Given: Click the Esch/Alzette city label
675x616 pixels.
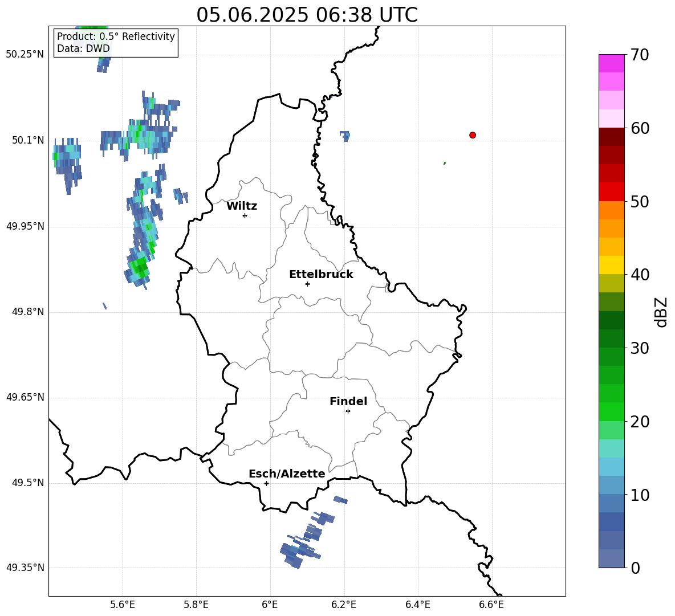Looking at the screenshot, I should [287, 474].
